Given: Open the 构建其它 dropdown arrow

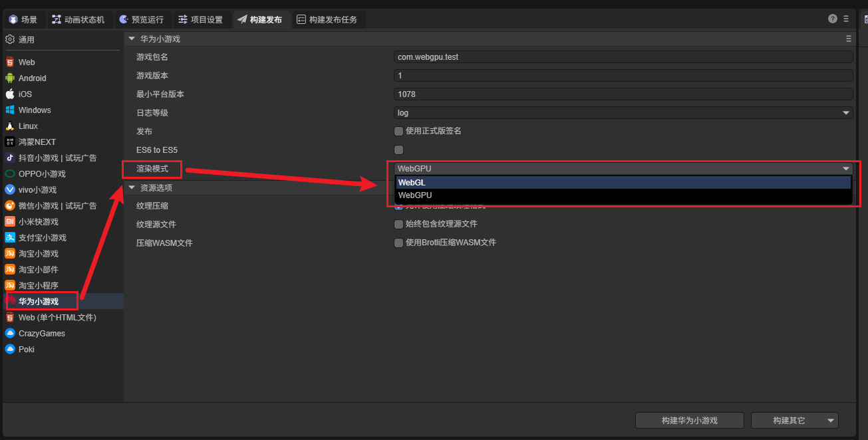Looking at the screenshot, I should [x=830, y=421].
